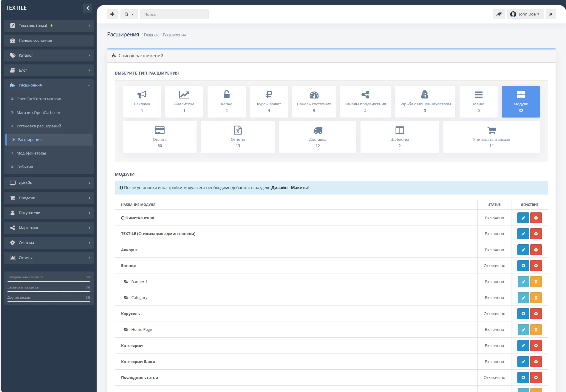Uninstall the Баннер module
This screenshot has height=392, width=566.
pyautogui.click(x=536, y=266)
